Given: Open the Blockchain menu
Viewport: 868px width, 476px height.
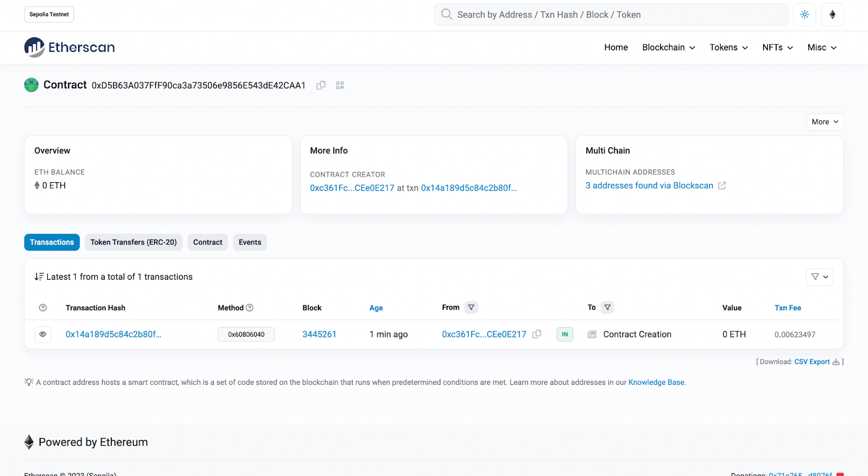Looking at the screenshot, I should [x=668, y=48].
